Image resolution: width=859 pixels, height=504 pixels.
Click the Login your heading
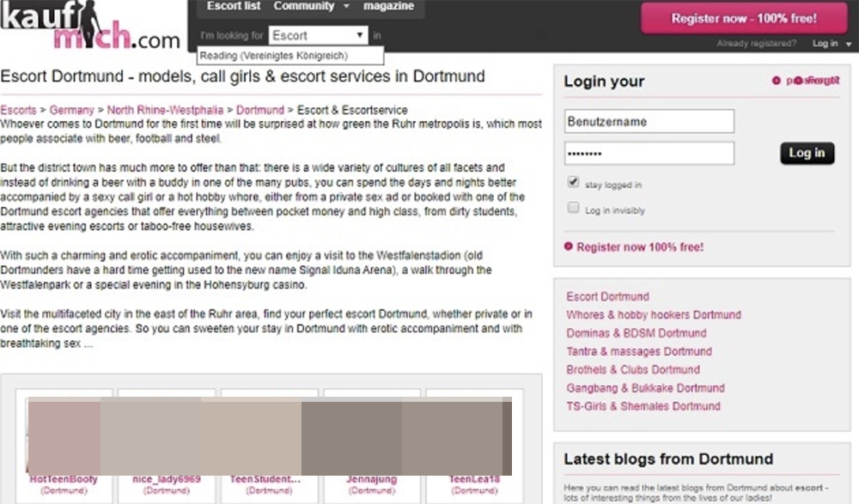(x=604, y=81)
